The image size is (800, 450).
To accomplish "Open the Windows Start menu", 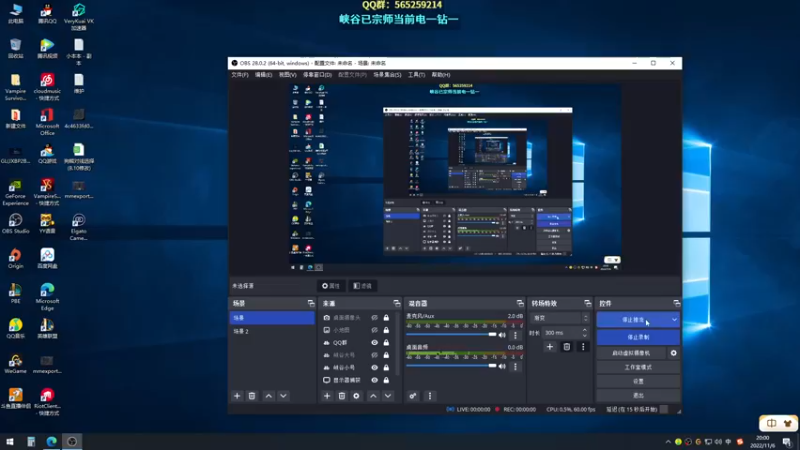I will [x=10, y=442].
